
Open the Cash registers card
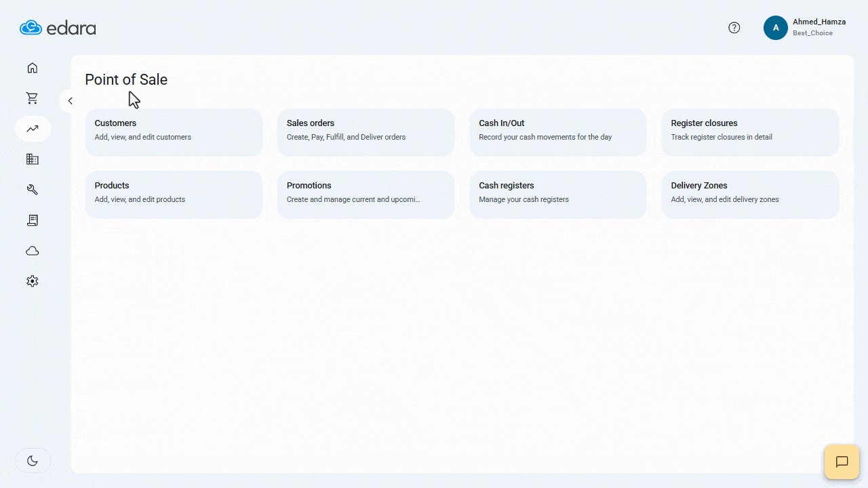pos(558,195)
